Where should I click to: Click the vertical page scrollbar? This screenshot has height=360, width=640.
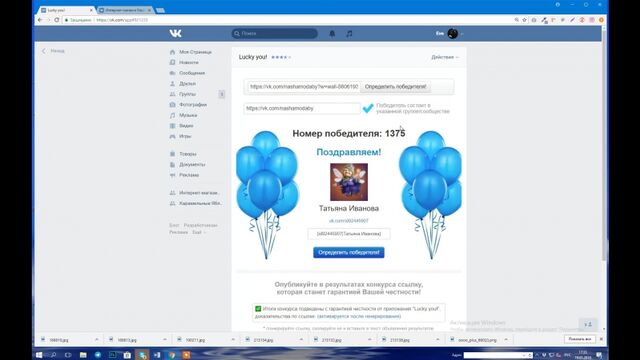point(604,151)
